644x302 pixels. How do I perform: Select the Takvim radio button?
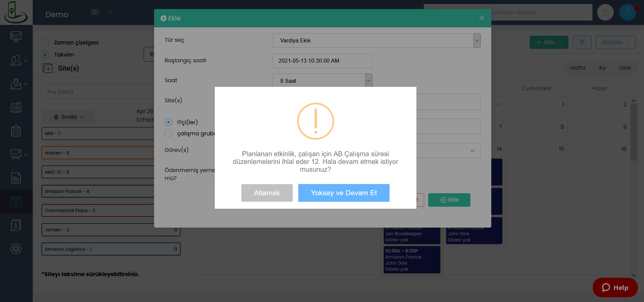tap(45, 55)
